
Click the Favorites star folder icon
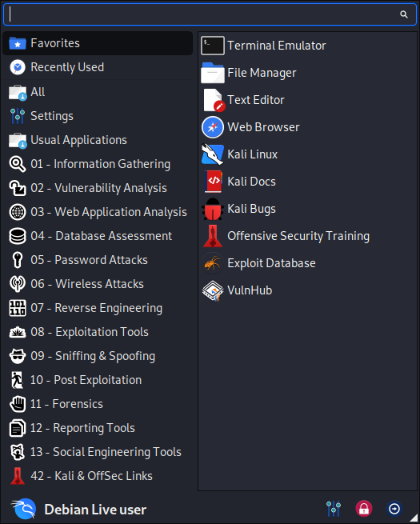coord(18,43)
